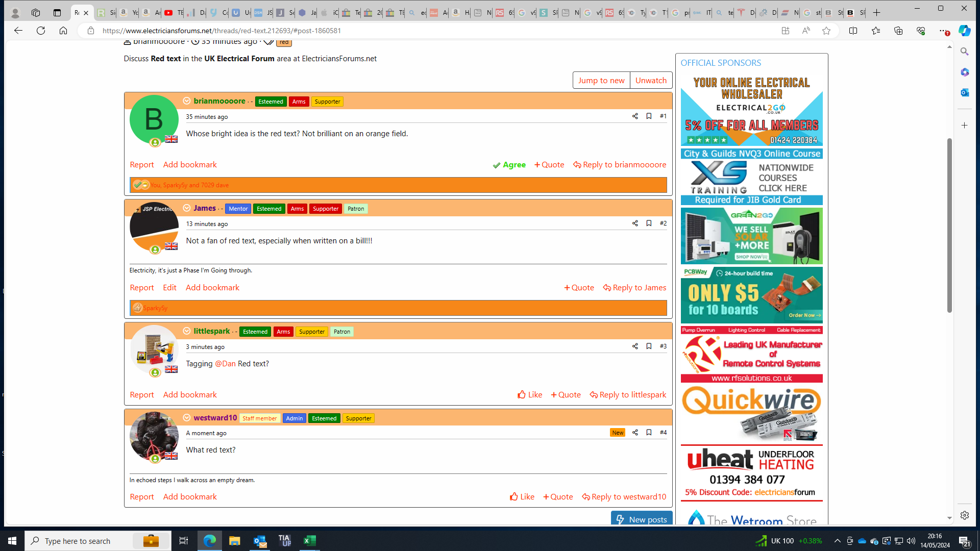Expand brianmoooore's user menu chevron

pos(187,101)
